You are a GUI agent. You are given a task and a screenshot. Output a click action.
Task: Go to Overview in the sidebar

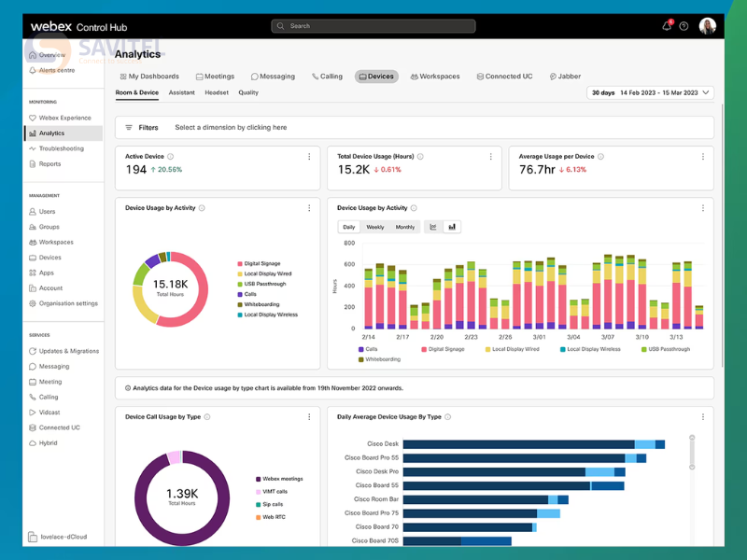48,55
